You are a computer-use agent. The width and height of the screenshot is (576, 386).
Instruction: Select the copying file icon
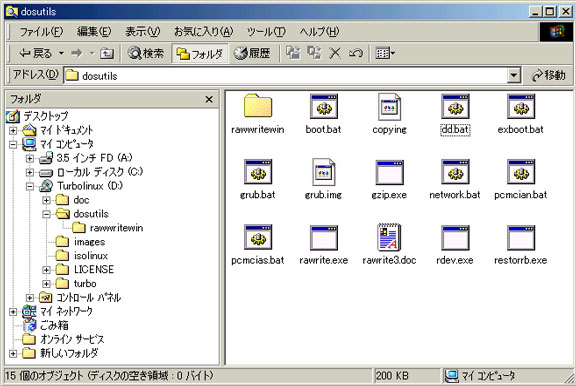tap(389, 106)
